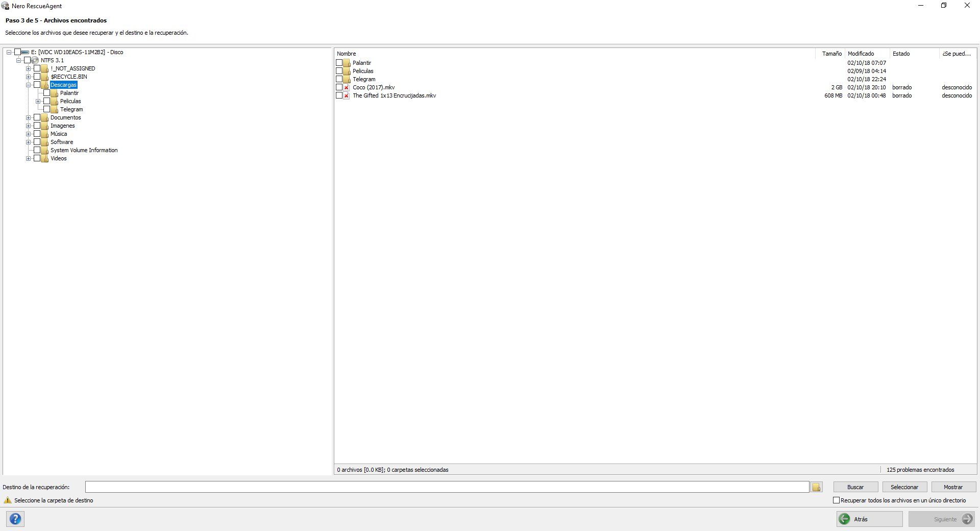Enable recover all files in single directory
The image size is (980, 531).
[836, 500]
